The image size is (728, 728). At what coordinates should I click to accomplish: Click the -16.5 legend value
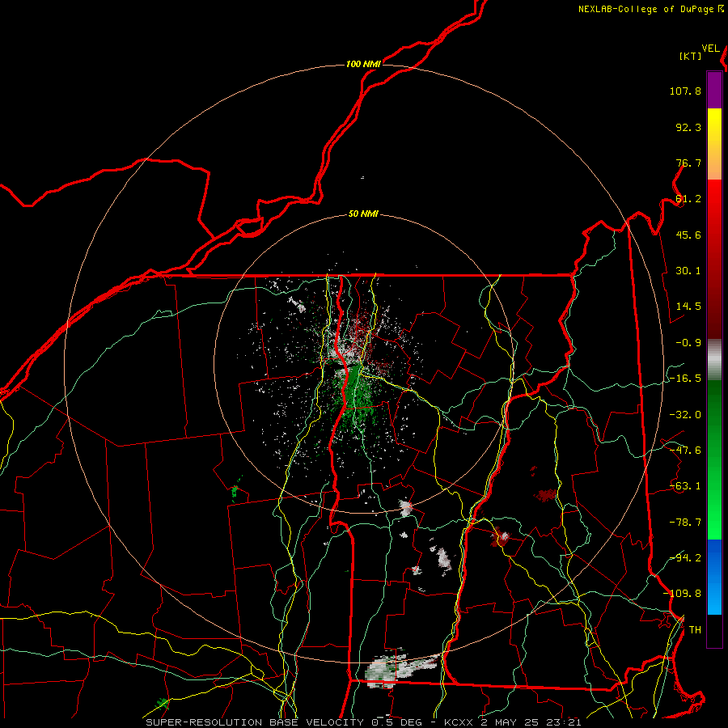[685, 379]
